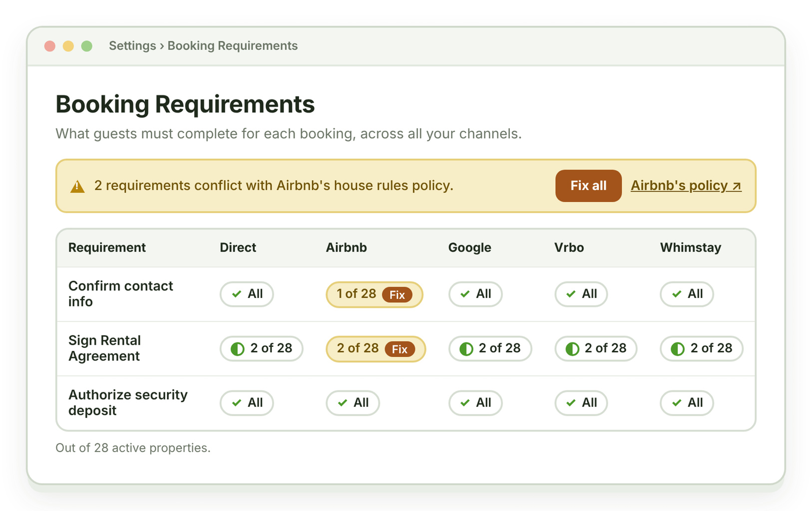The width and height of the screenshot is (812, 511).
Task: Click the 1 of 28 Airbnb count
Action: point(356,294)
